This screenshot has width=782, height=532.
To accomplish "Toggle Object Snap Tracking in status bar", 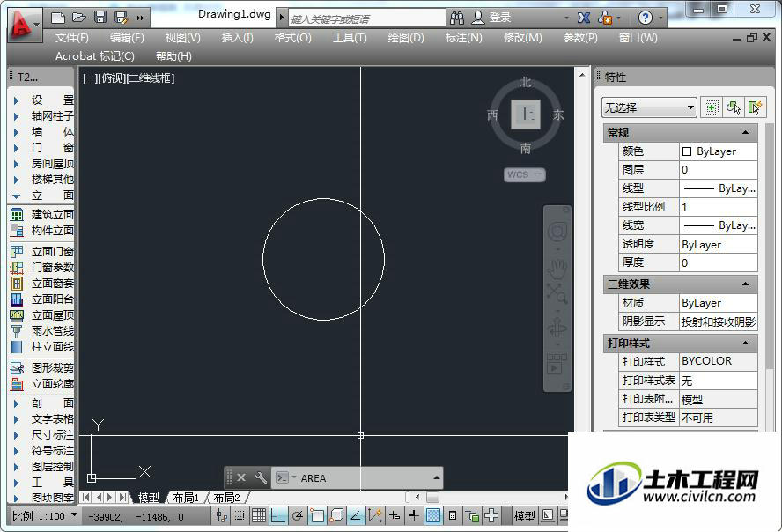I will [x=356, y=516].
